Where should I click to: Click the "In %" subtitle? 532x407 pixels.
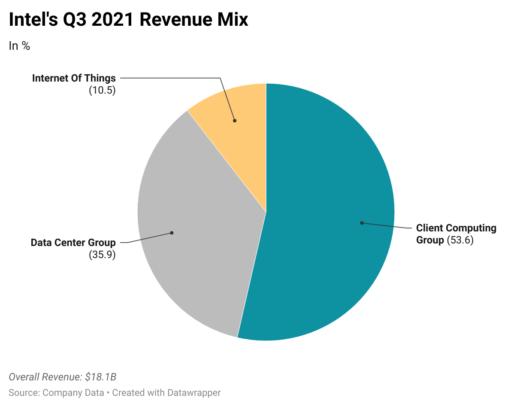[x=19, y=46]
